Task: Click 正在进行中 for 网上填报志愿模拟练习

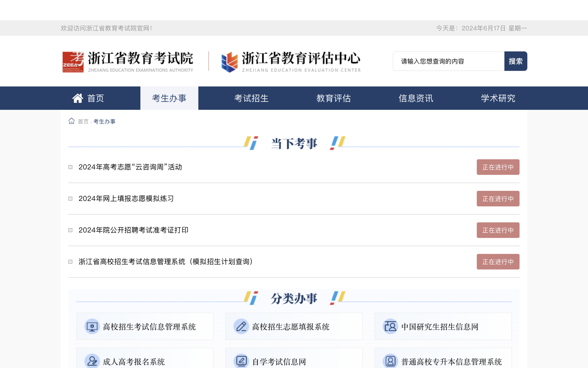Action: pyautogui.click(x=498, y=199)
